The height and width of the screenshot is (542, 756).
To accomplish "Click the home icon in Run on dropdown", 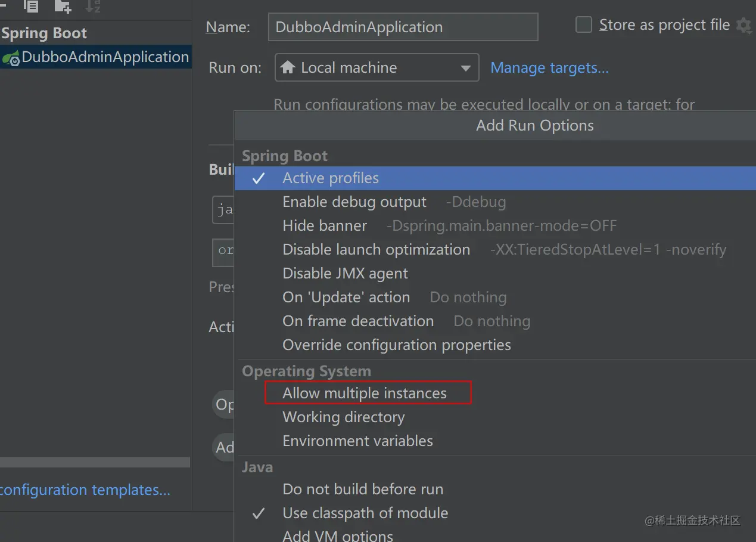I will (x=288, y=68).
